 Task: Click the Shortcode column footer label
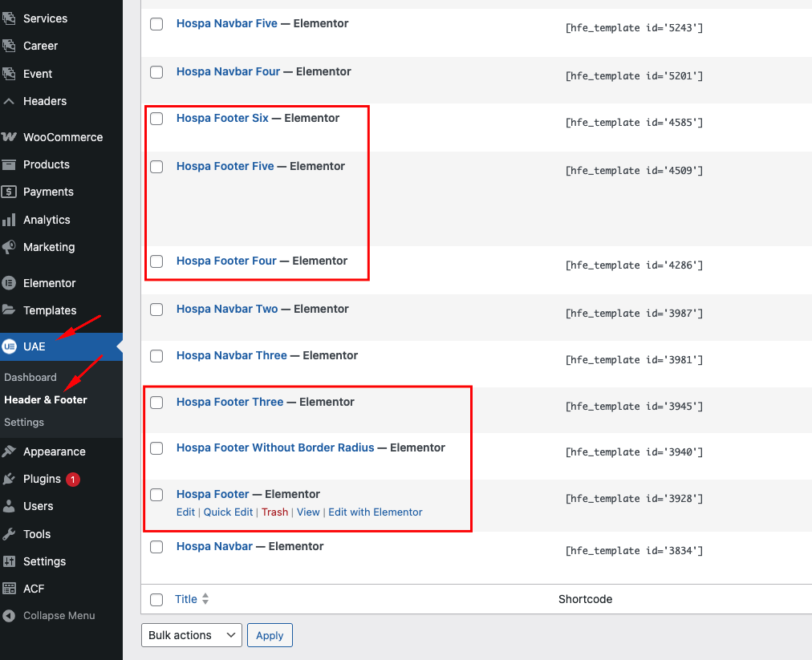tap(585, 599)
